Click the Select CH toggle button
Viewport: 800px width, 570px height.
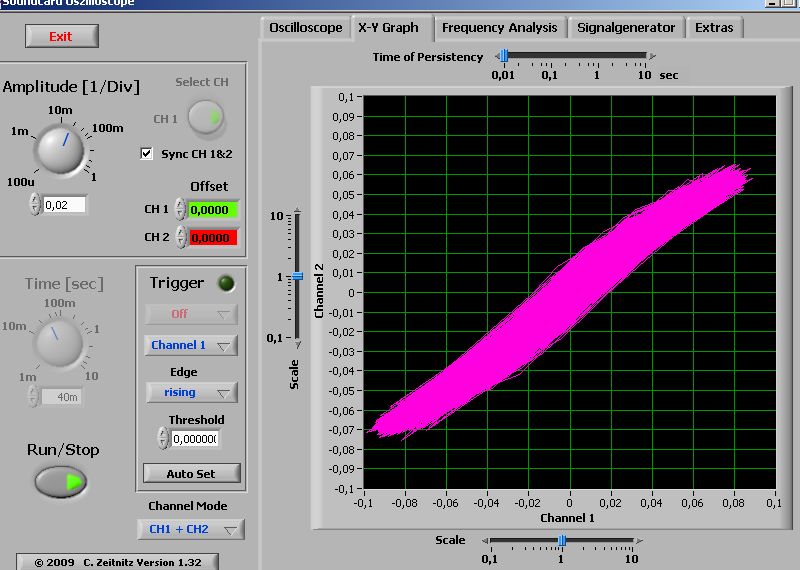206,119
